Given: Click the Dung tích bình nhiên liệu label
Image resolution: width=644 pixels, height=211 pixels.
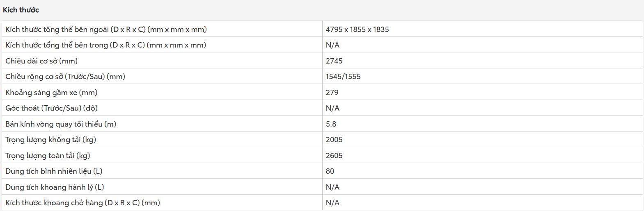Looking at the screenshot, I should (x=54, y=171).
